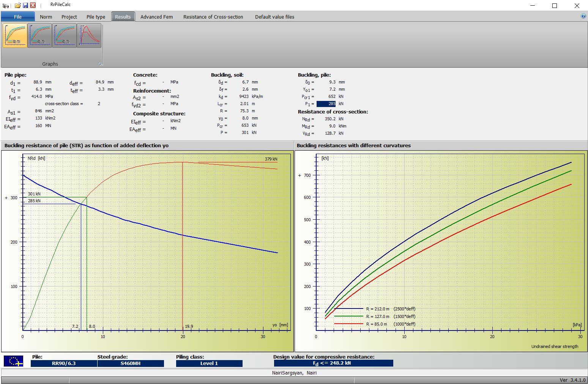Go to Resistance of Cross-section tab

pyautogui.click(x=213, y=17)
